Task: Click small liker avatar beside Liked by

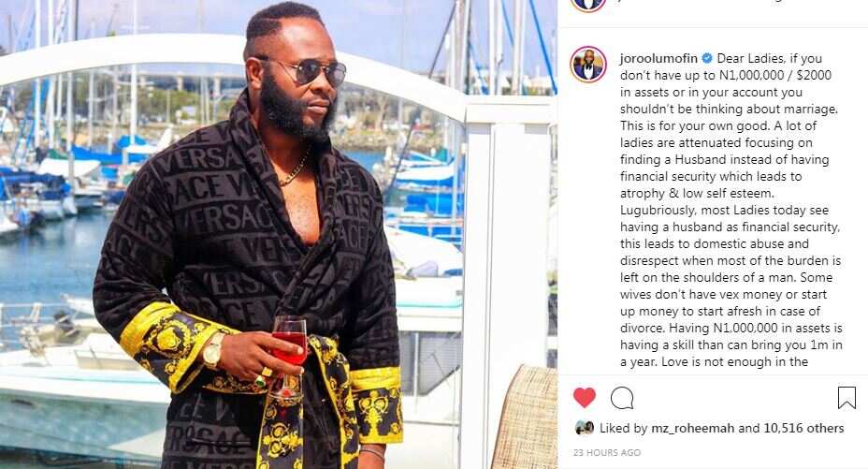Action: point(584,428)
